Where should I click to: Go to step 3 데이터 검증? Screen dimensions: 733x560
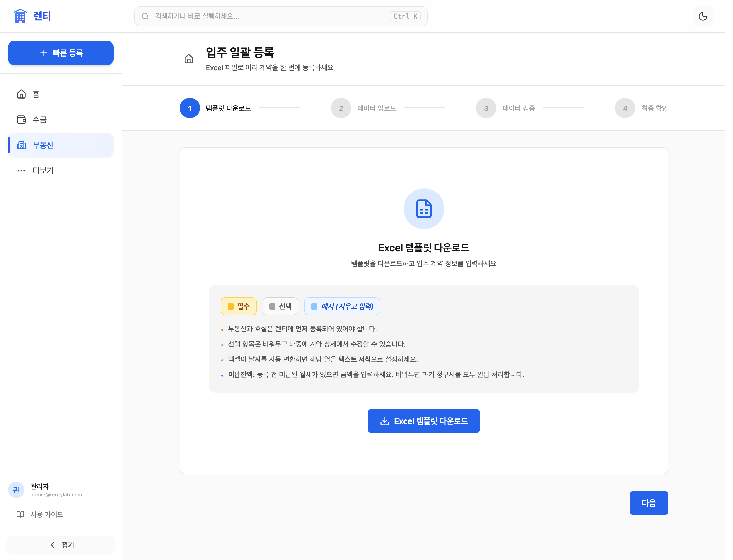(505, 108)
